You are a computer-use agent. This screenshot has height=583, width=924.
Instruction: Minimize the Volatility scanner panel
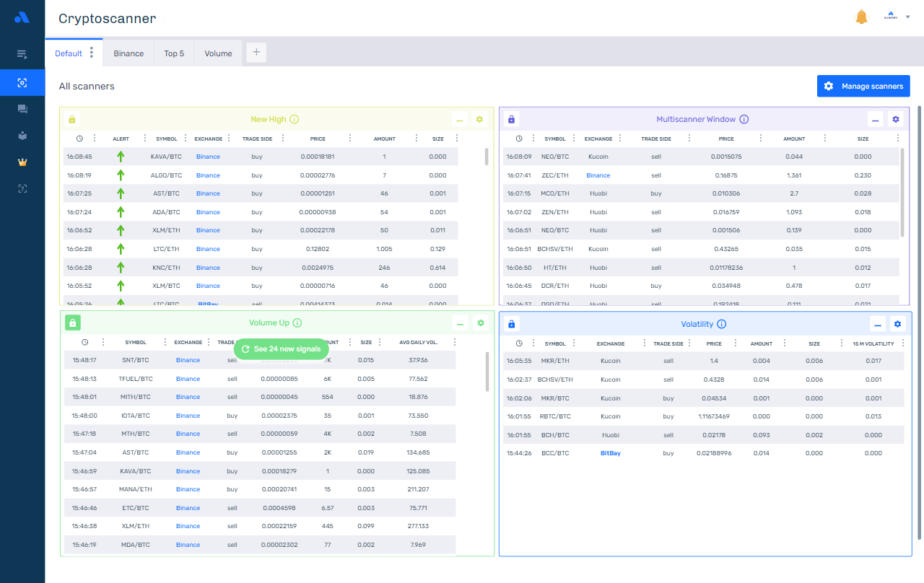(x=877, y=324)
